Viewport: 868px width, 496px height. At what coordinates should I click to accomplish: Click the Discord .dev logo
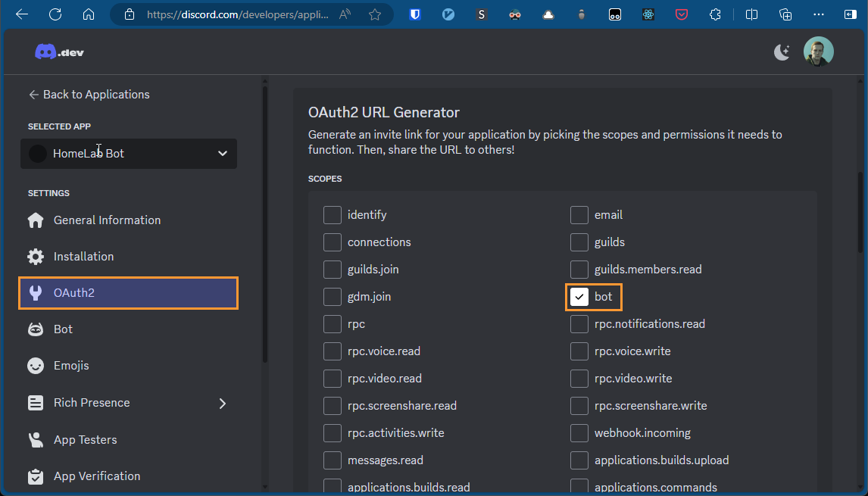[58, 52]
